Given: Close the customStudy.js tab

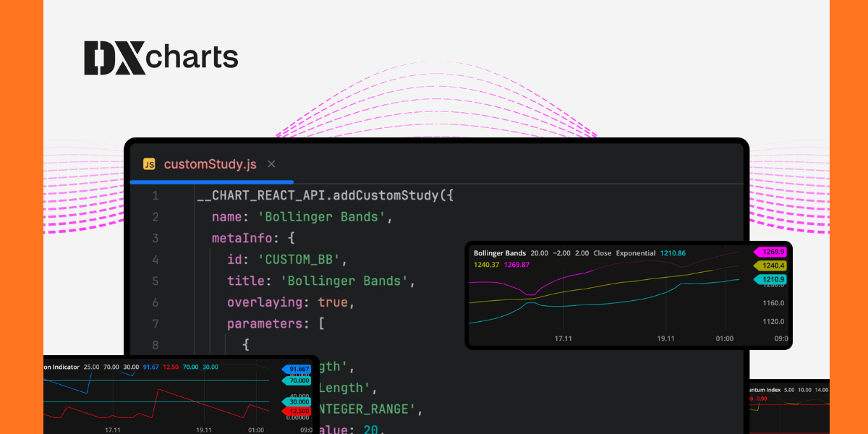Looking at the screenshot, I should 271,164.
